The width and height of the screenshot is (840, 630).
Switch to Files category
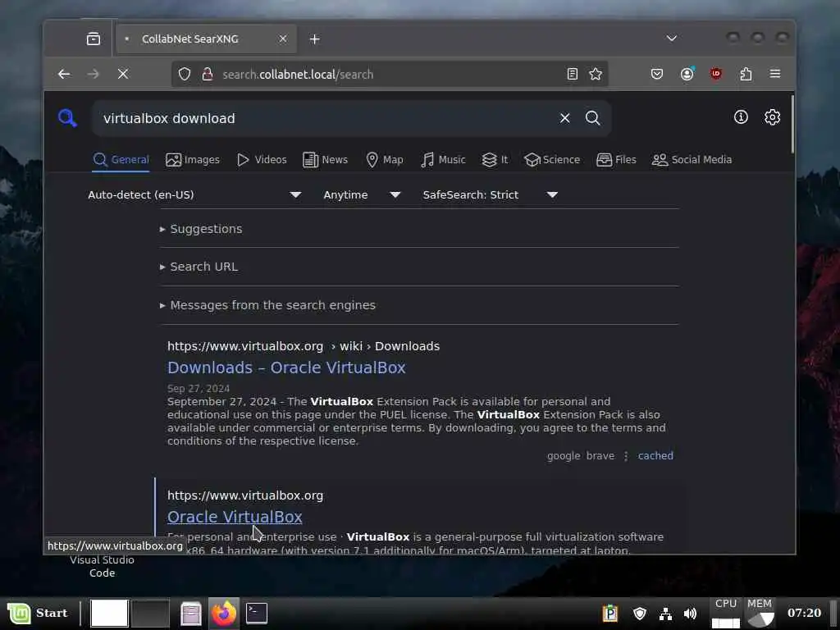(x=616, y=160)
